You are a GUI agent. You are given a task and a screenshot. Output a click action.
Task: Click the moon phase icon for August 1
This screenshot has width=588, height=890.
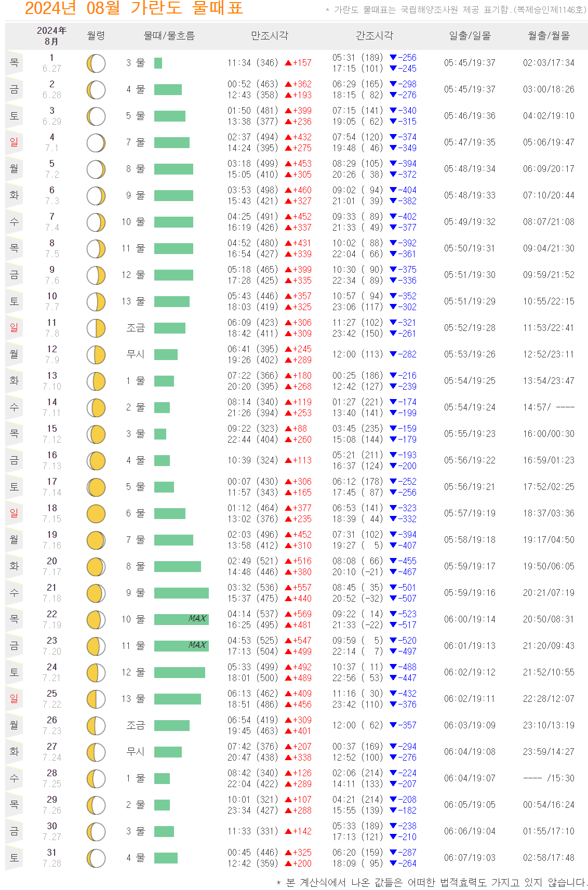point(96,63)
